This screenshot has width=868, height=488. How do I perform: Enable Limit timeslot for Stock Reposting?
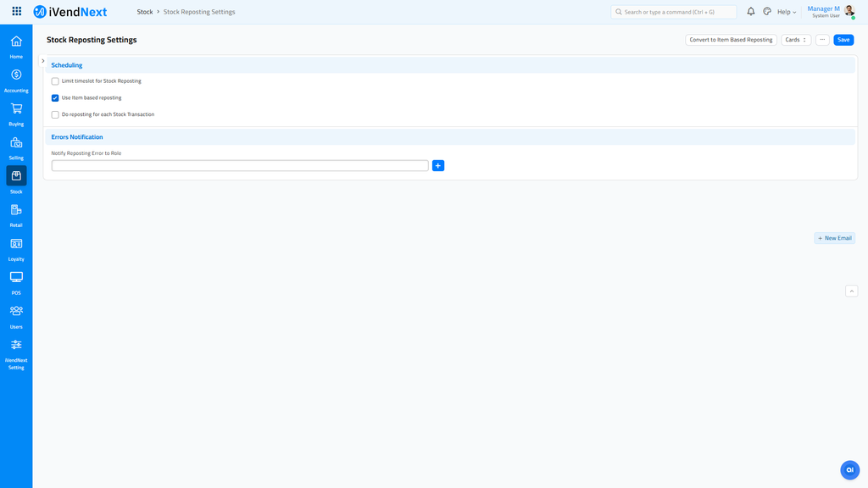54,80
